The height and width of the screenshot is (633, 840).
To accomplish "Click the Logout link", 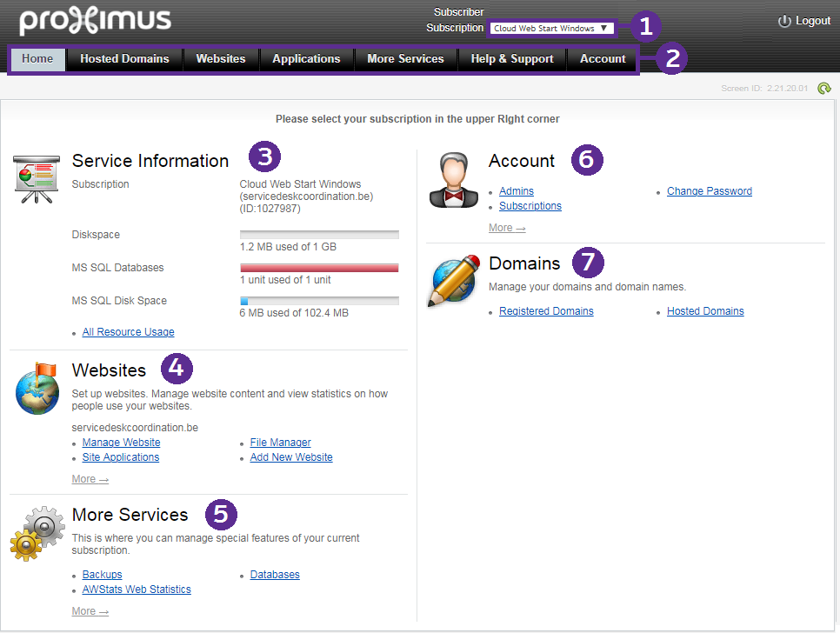I will coord(813,21).
